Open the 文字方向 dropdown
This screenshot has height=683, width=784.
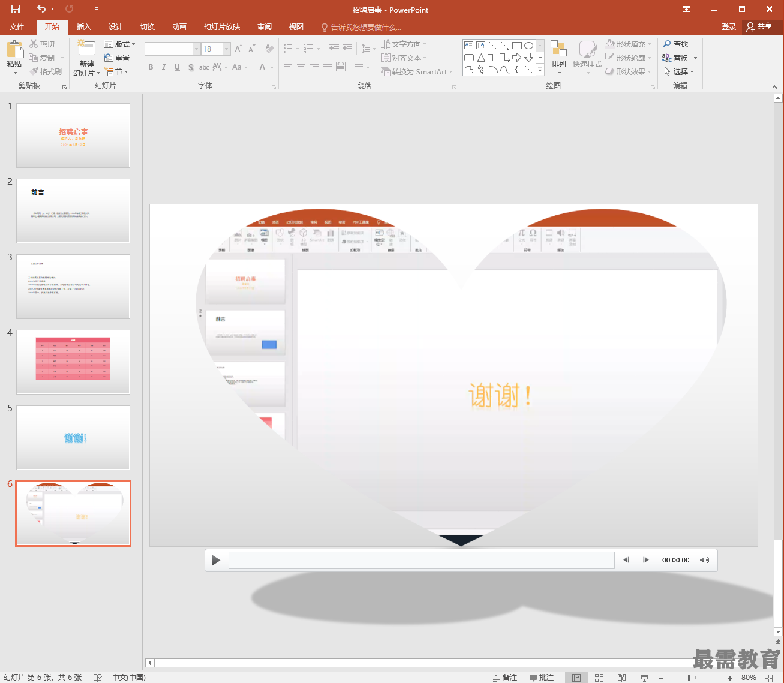pos(404,44)
